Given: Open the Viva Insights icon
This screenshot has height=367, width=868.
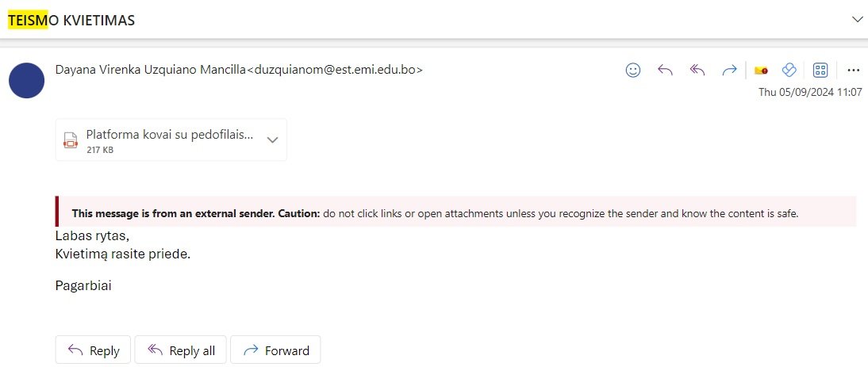Looking at the screenshot, I should pos(789,70).
